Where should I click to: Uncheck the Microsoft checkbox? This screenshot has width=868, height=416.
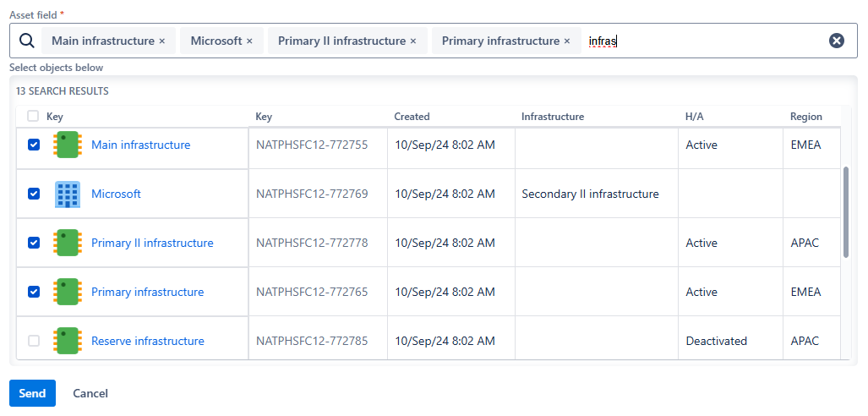(x=34, y=194)
